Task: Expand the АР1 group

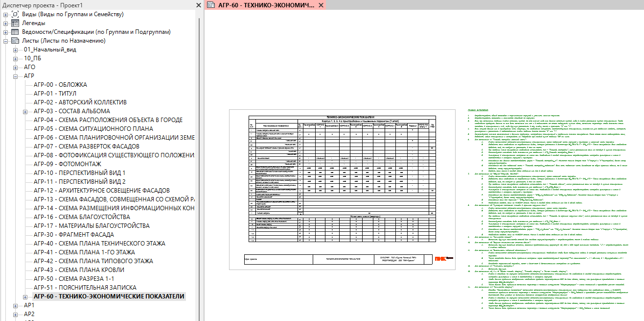Action: [x=16, y=305]
